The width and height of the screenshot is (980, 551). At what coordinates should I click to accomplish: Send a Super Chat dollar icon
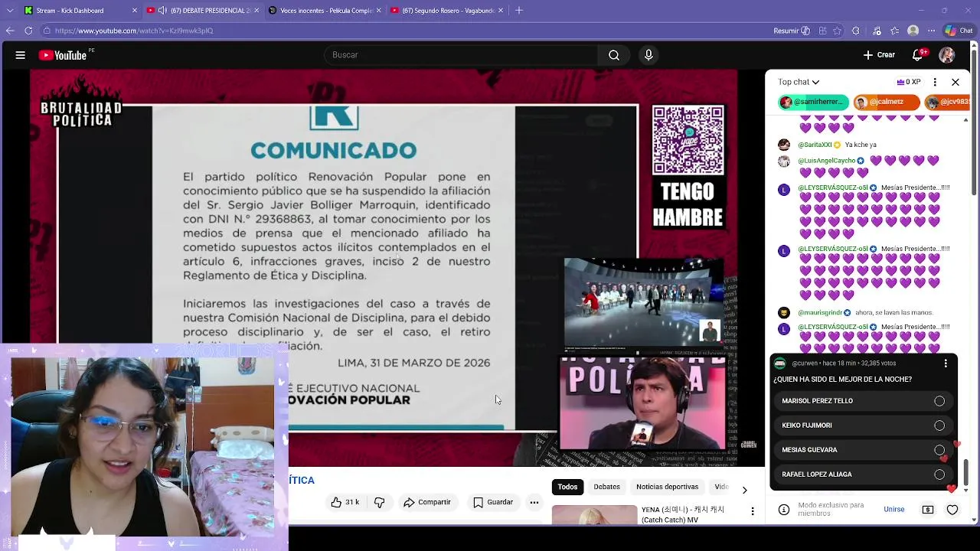(928, 510)
